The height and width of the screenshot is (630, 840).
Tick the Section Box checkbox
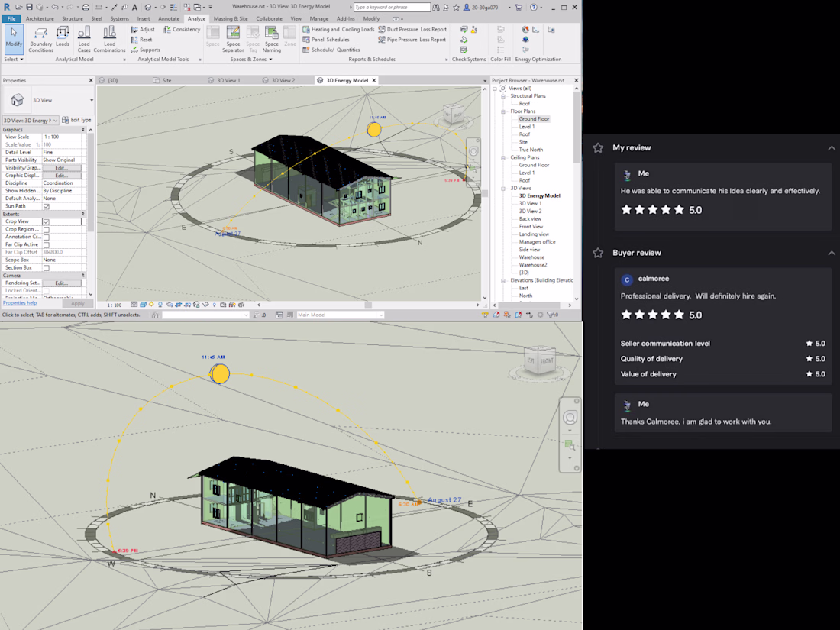click(47, 268)
